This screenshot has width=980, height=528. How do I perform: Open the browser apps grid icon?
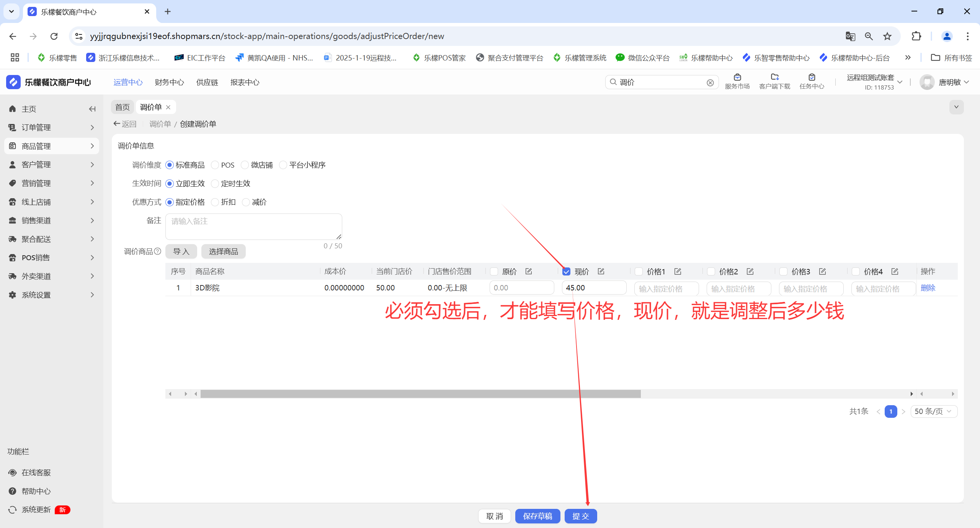15,58
